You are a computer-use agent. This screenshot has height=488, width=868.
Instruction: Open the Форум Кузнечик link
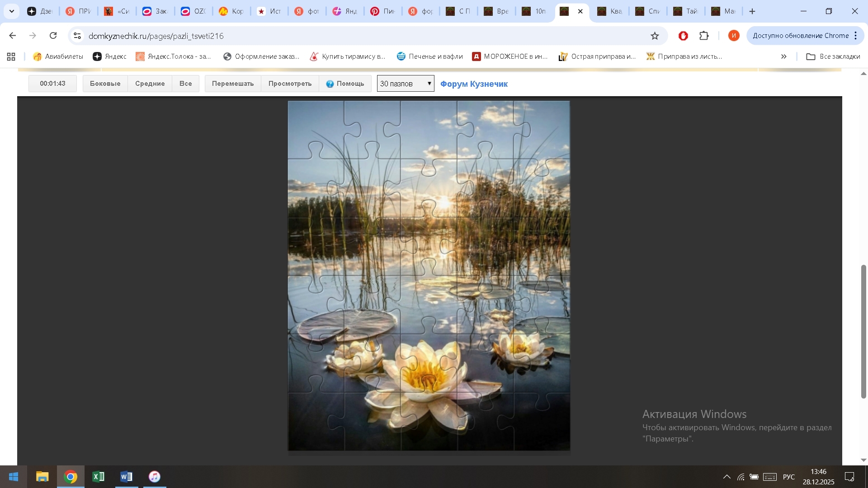click(474, 84)
